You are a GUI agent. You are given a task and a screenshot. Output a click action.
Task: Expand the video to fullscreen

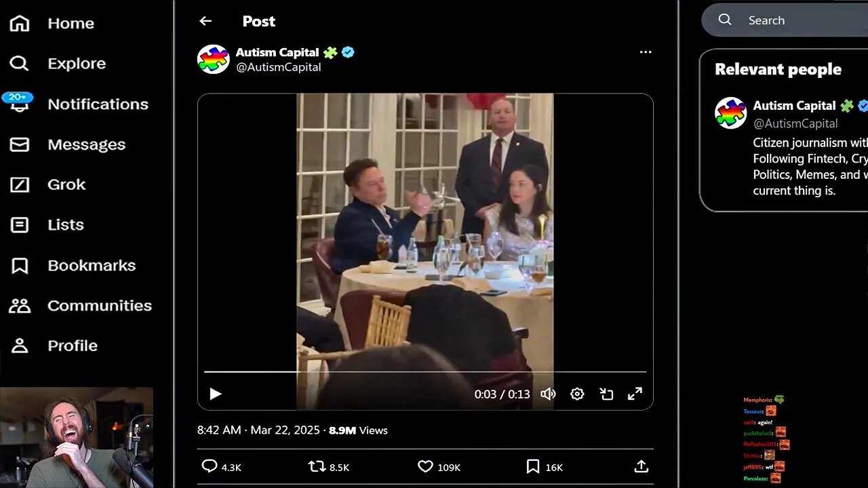(x=635, y=394)
